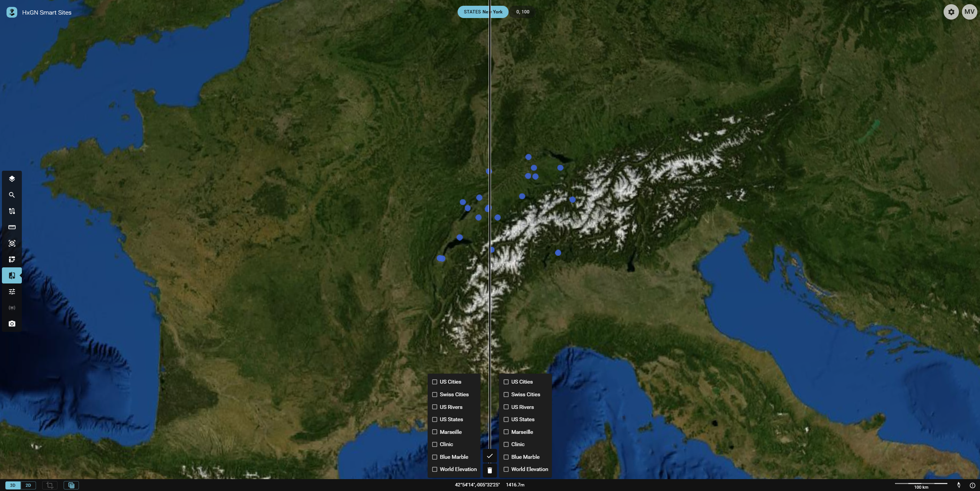This screenshot has width=980, height=491.
Task: Enable the Blue Marble basemap in left panel
Action: [x=434, y=456]
